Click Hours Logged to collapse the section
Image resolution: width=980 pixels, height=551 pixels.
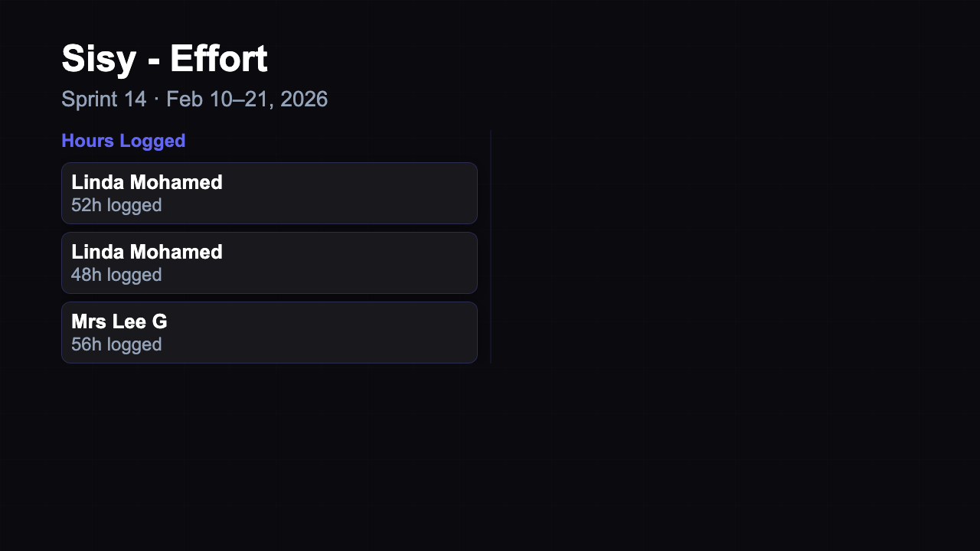point(123,141)
